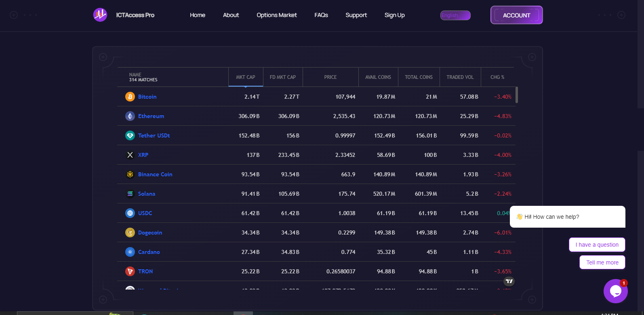
Task: Click the Solana coin icon
Action: (x=130, y=194)
